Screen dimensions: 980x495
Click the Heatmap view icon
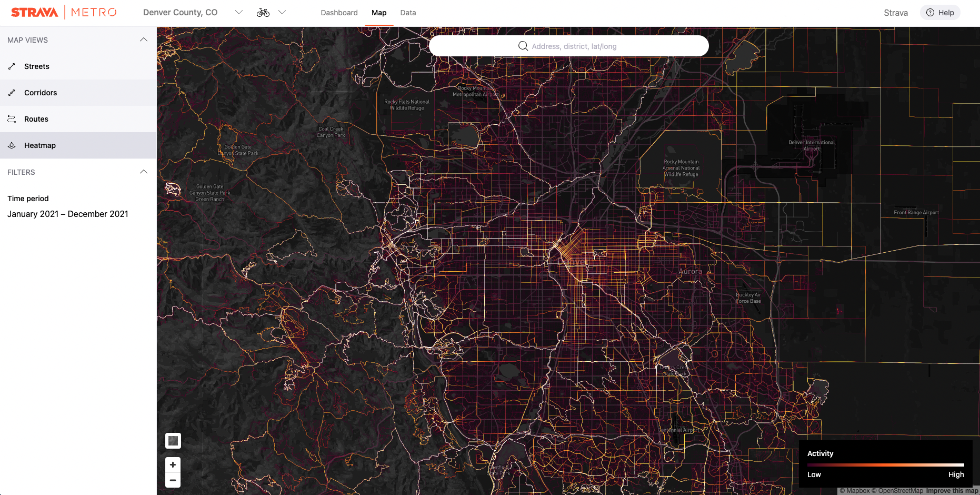[12, 145]
